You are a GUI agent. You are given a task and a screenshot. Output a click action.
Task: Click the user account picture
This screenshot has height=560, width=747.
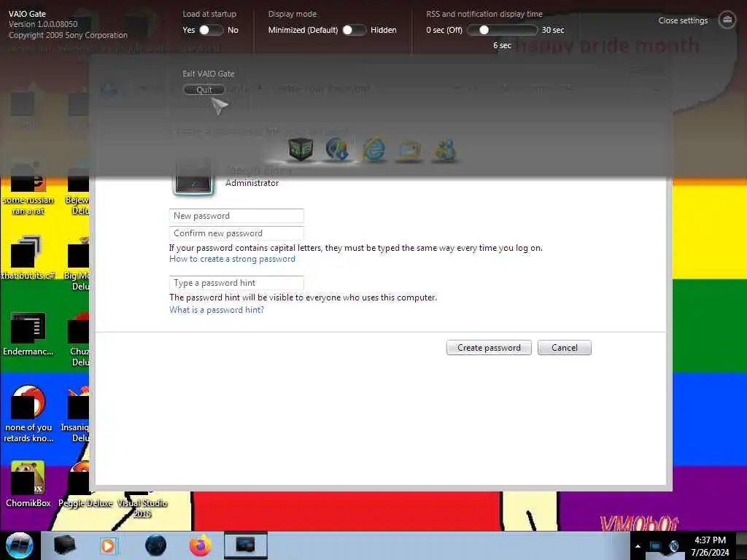[x=193, y=179]
